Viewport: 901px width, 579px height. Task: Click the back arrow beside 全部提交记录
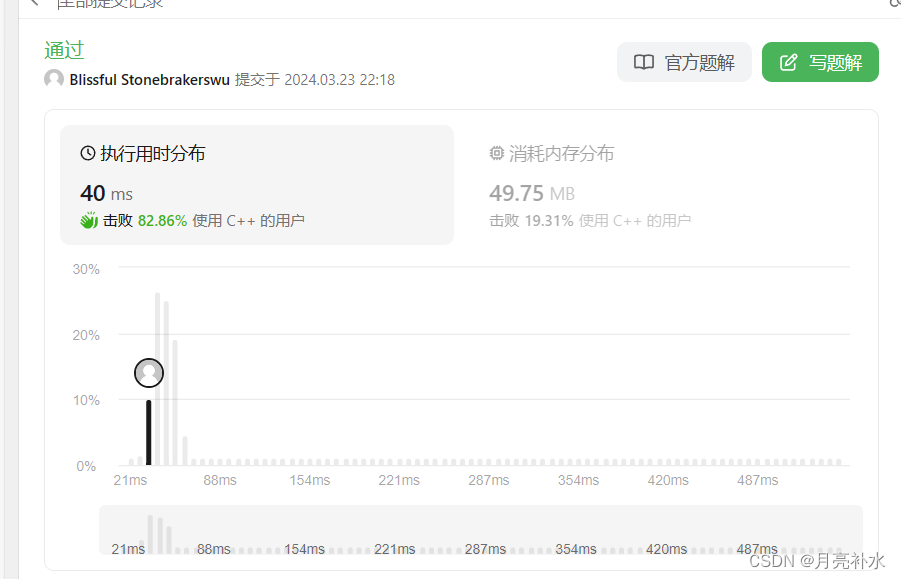coord(32,5)
